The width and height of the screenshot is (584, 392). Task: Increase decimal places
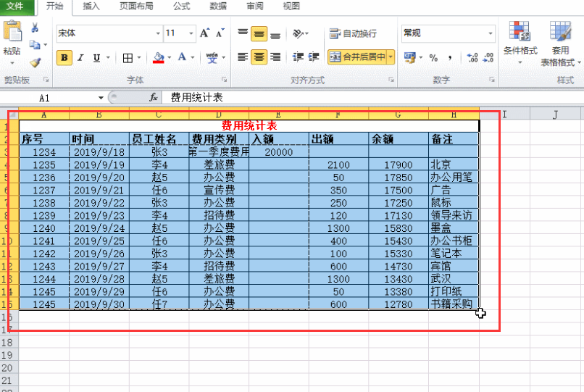point(472,58)
